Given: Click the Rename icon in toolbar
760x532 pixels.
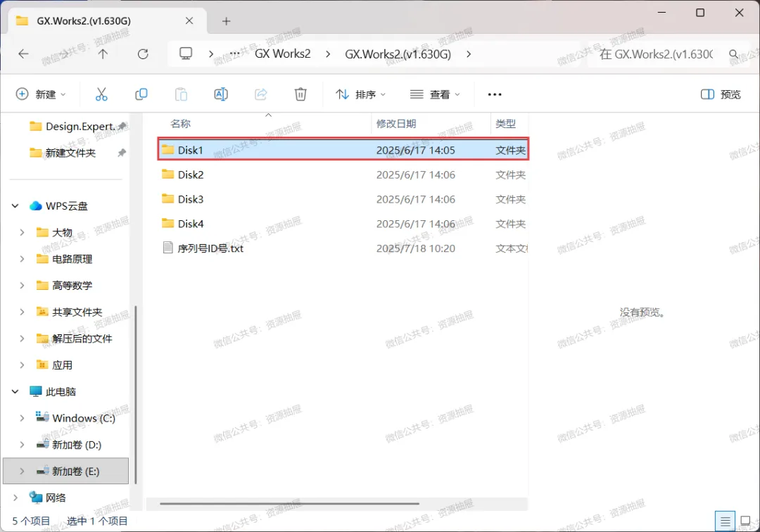Looking at the screenshot, I should pos(221,94).
